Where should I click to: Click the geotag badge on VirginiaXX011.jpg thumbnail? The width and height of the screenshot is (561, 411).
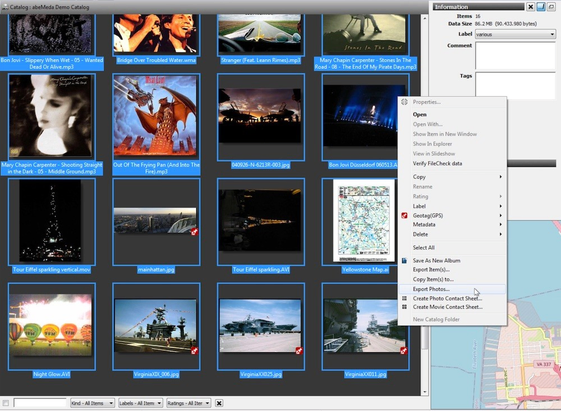403,351
